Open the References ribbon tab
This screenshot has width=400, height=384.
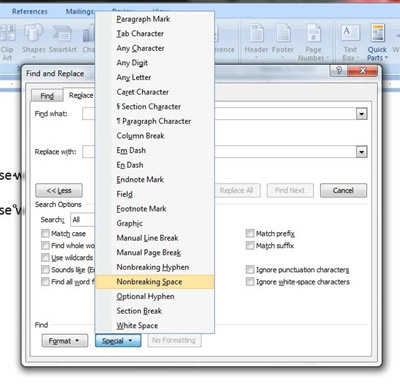coord(30,12)
